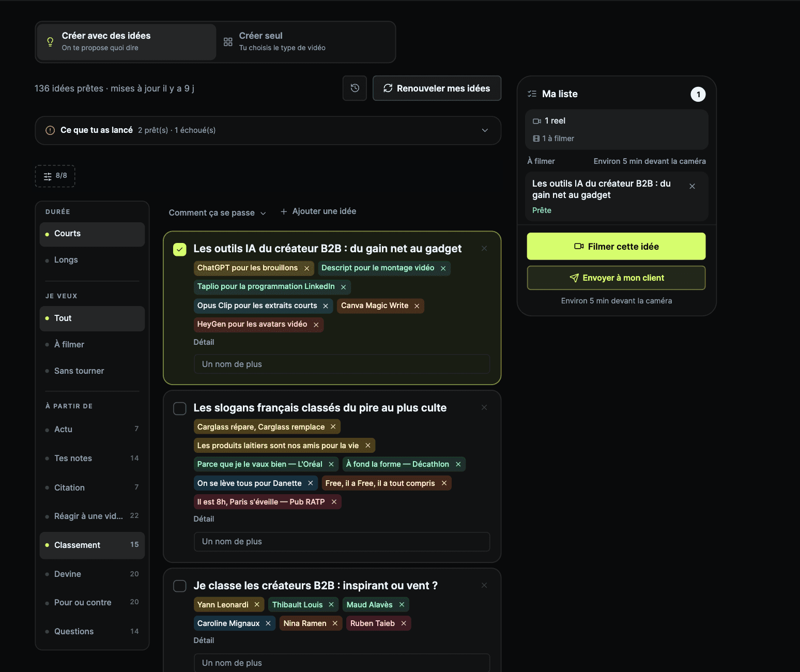
Task: Open the Comment ça se passe dropdown
Action: point(217,212)
